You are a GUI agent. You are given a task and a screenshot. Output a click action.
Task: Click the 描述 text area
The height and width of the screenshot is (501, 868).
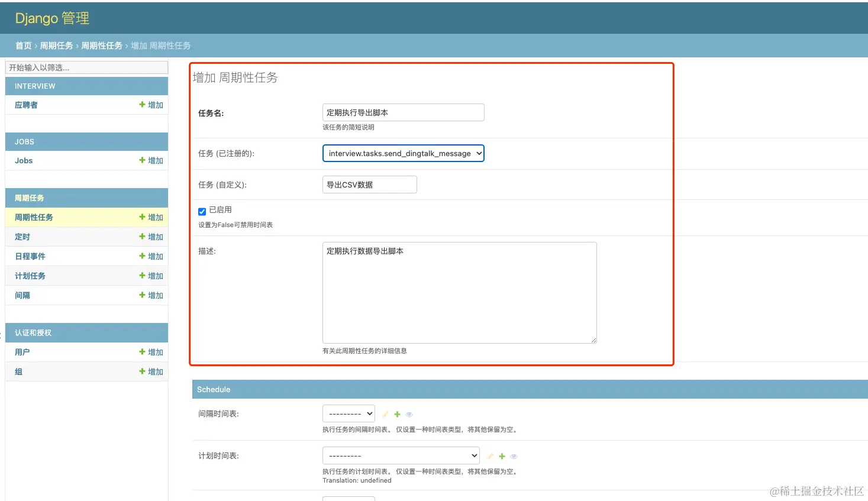pos(459,293)
